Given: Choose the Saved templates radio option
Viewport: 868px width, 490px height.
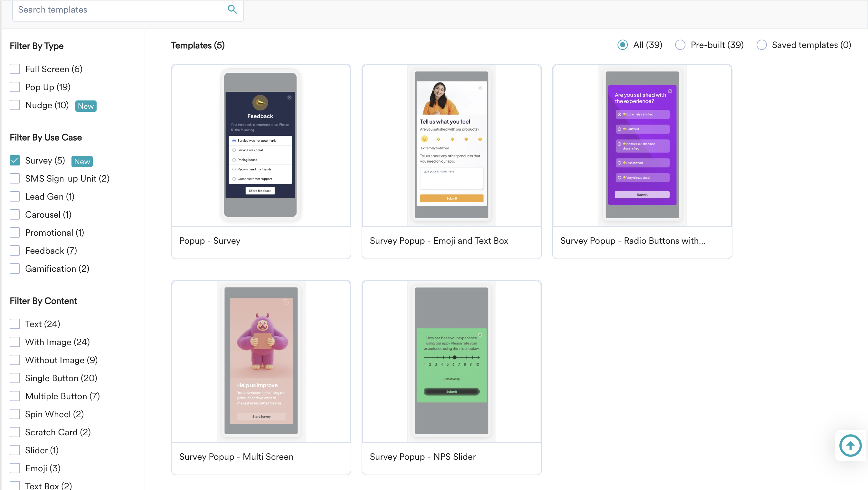Looking at the screenshot, I should (761, 45).
